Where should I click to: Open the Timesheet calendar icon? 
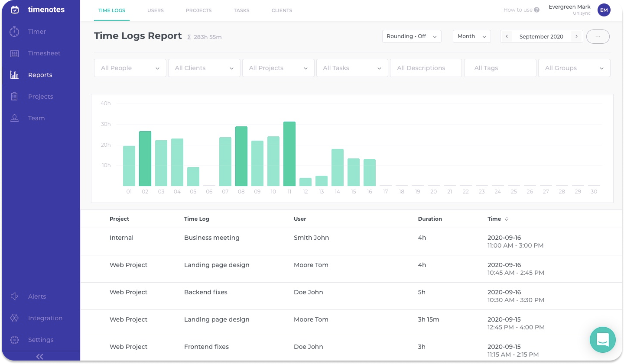(14, 53)
